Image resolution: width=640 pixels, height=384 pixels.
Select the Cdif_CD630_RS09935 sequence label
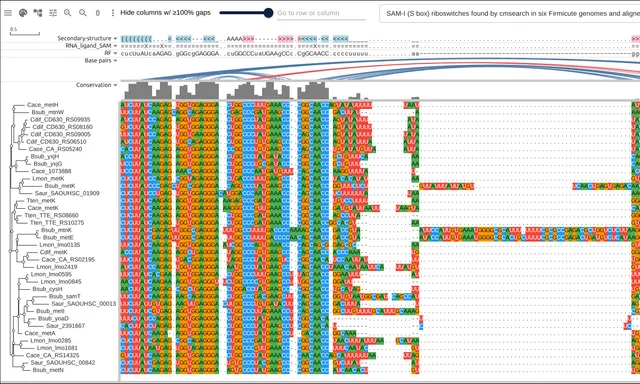click(x=60, y=120)
